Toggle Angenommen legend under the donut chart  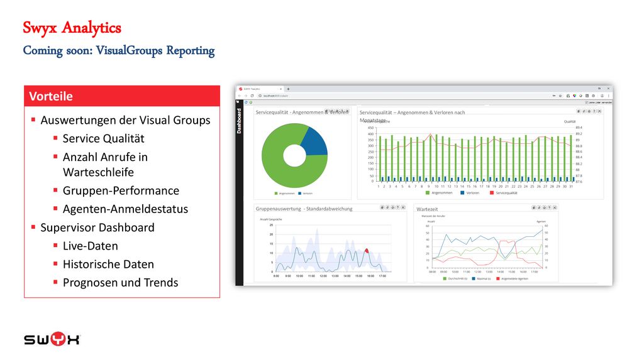click(285, 194)
